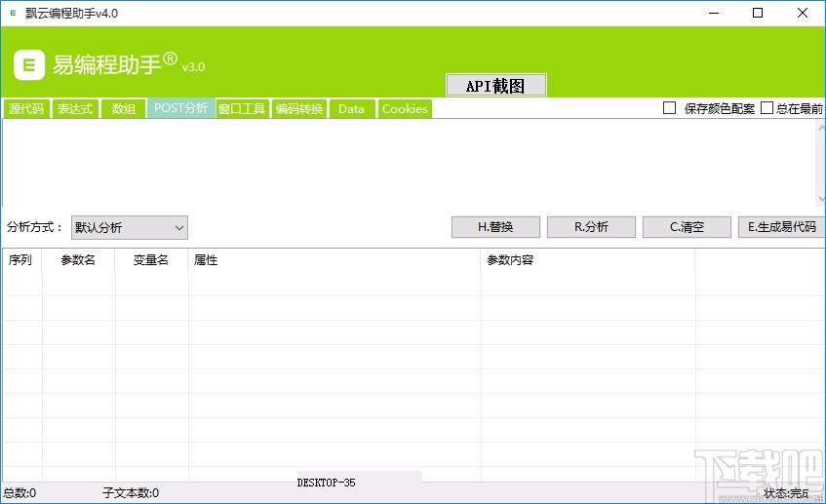
Task: Click the H.替换 button
Action: point(495,227)
